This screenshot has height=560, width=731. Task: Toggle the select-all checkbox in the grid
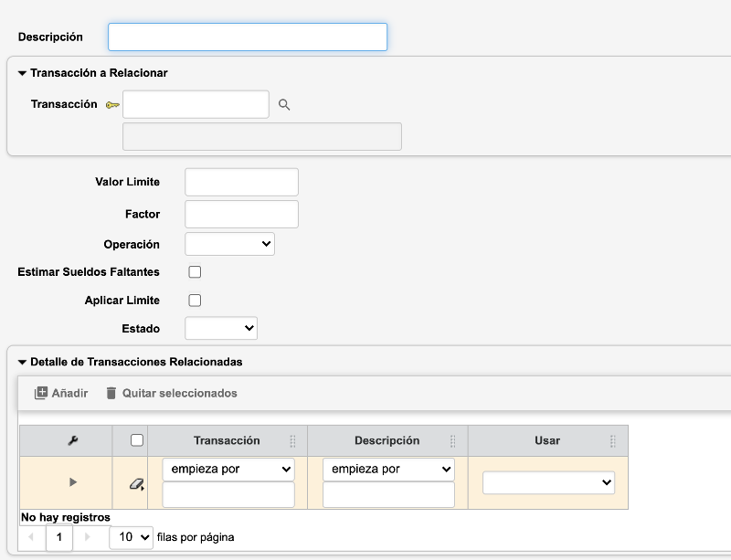point(135,440)
